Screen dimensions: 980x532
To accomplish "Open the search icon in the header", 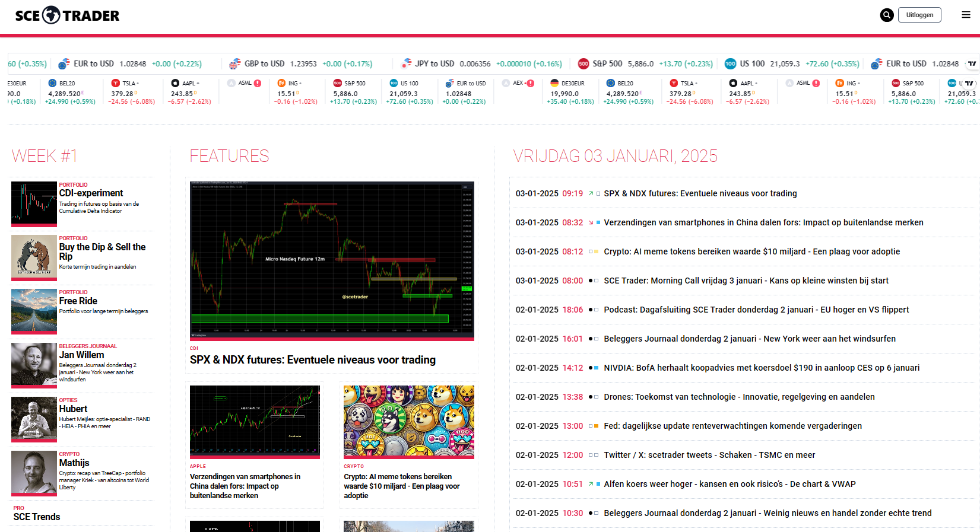I will point(887,15).
